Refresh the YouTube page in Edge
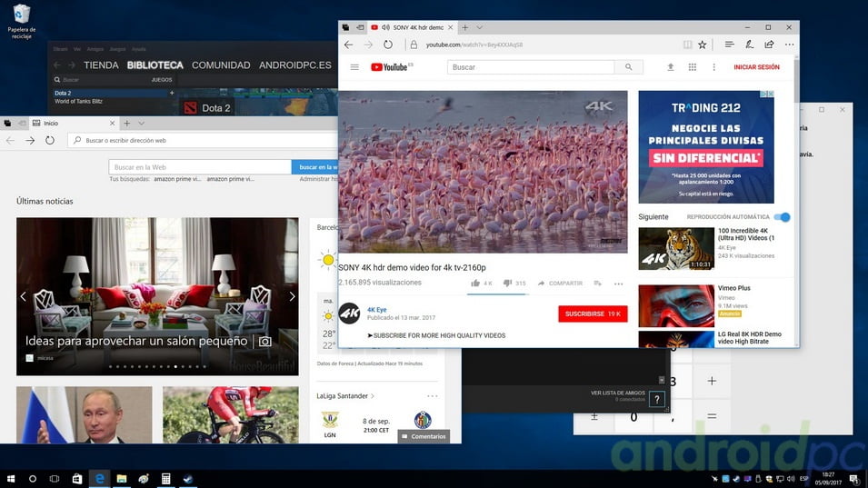868x488 pixels. click(x=388, y=45)
